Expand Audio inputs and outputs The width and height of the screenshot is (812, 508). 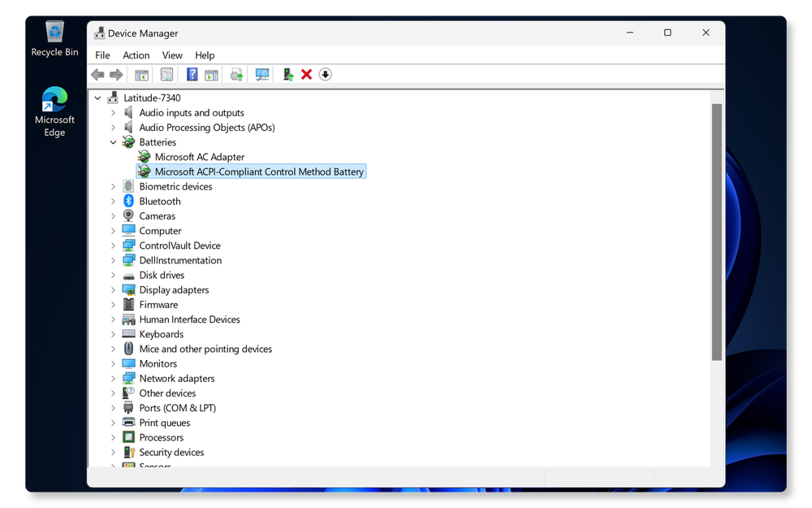[x=113, y=112]
